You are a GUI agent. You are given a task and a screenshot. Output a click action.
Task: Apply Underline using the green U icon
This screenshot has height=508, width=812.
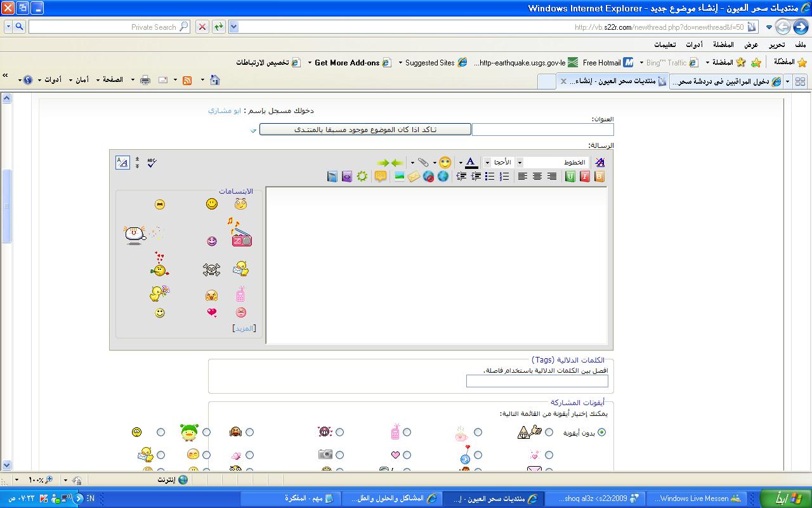click(570, 177)
